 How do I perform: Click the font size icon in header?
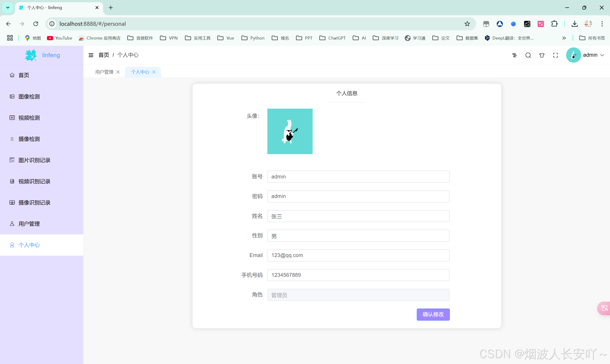click(515, 55)
